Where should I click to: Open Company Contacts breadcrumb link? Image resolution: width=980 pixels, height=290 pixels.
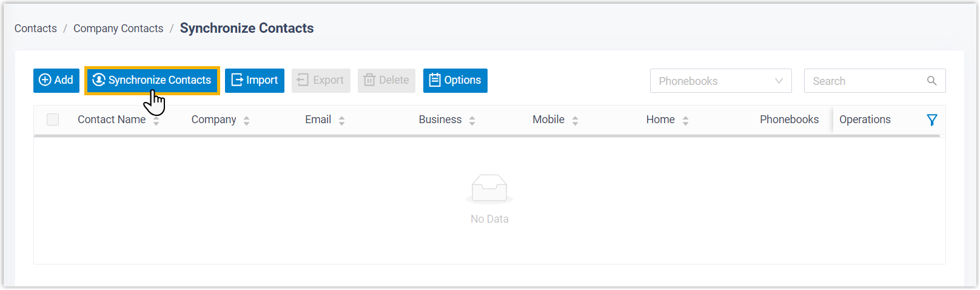[118, 29]
